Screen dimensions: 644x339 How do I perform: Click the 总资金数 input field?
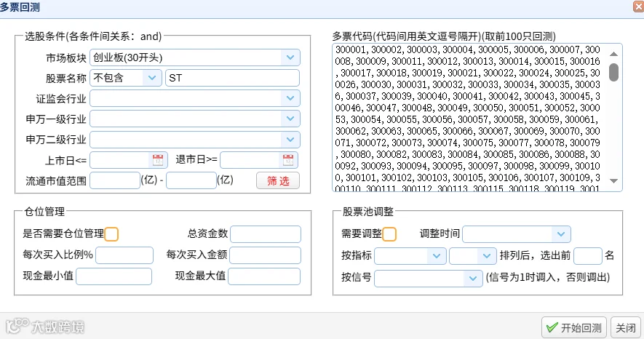coord(266,234)
